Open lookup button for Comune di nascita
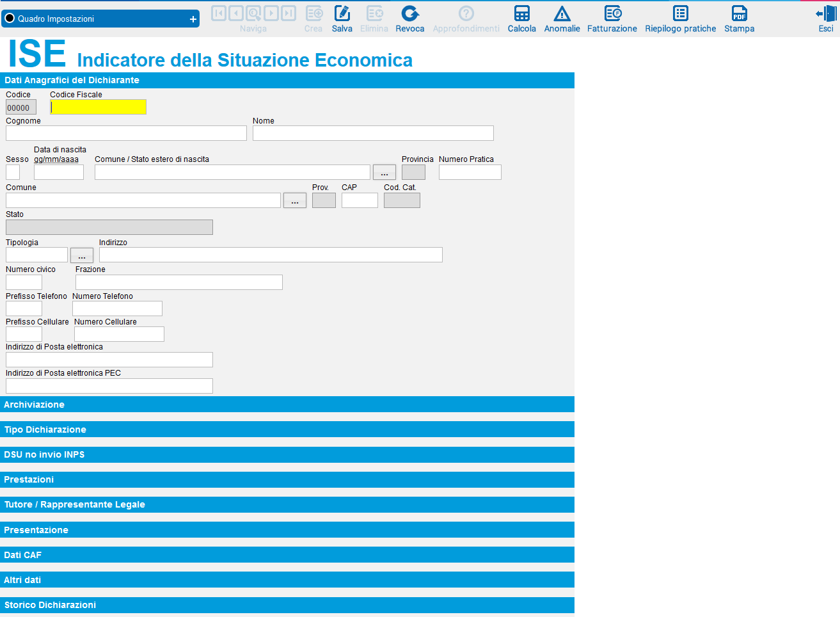Image resolution: width=840 pixels, height=617 pixels. 384,172
